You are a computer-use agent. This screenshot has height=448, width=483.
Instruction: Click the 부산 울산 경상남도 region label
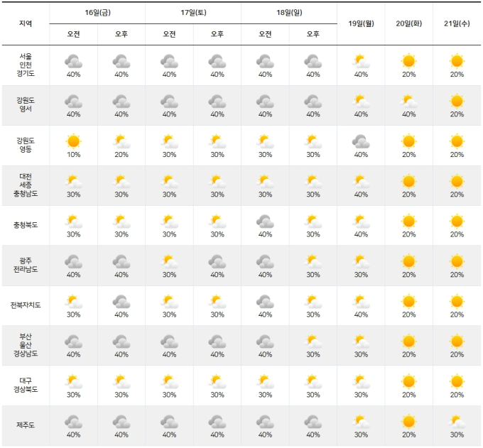pyautogui.click(x=26, y=345)
